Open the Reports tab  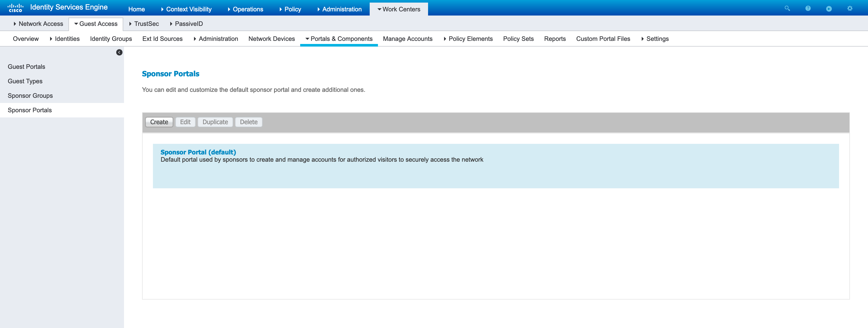coord(555,39)
